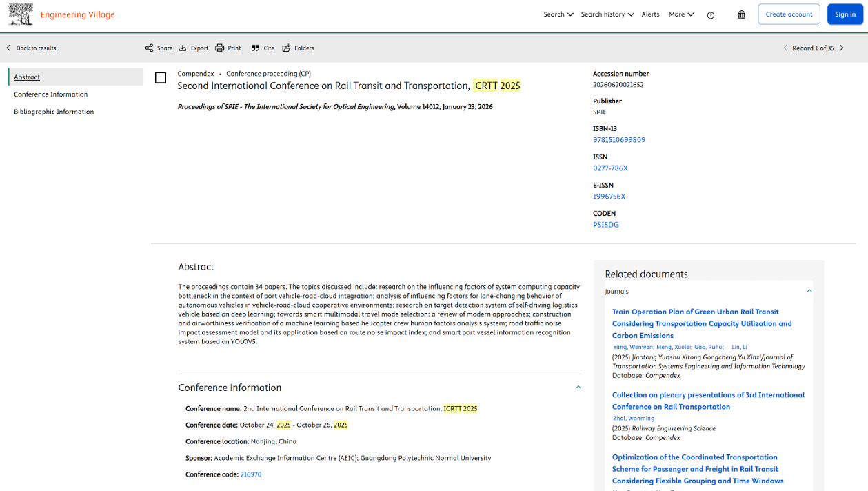Click the record title text

pos(349,86)
